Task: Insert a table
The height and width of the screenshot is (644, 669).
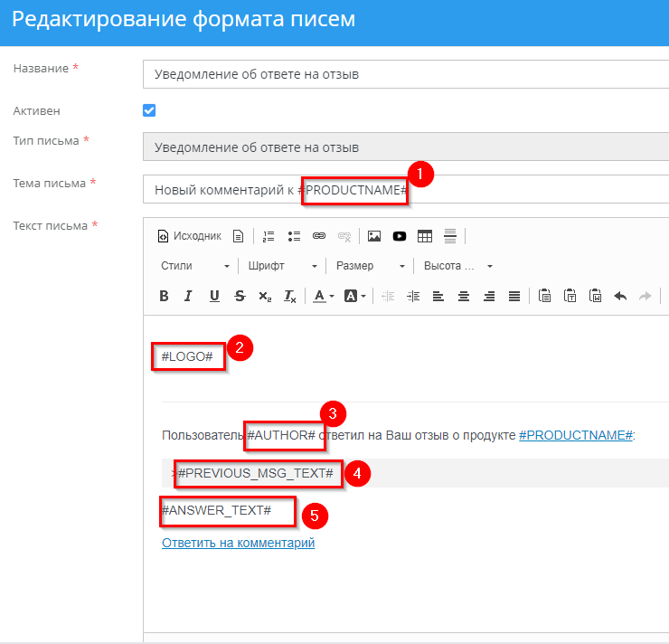Action: tap(425, 236)
